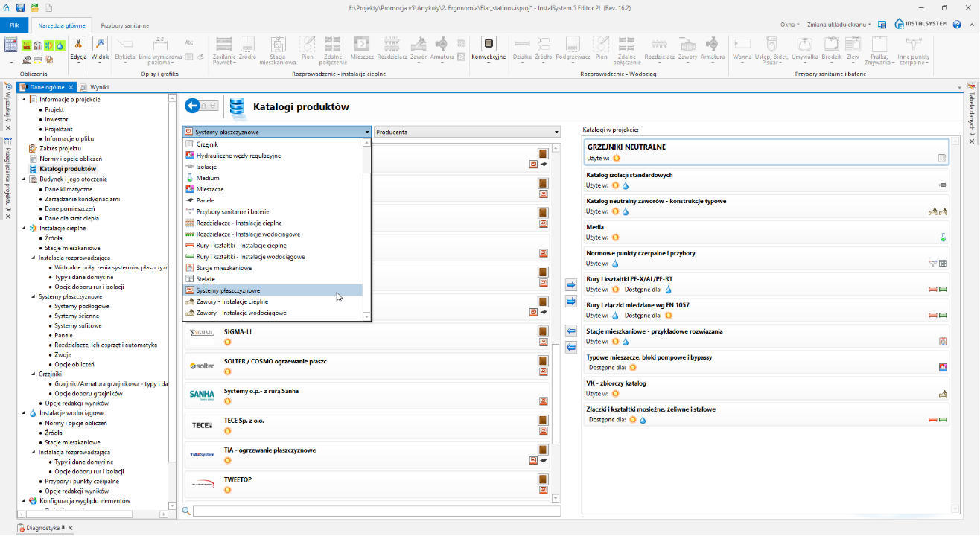The width and height of the screenshot is (980, 536).
Task: Open the Producenta dropdown
Action: tap(467, 132)
